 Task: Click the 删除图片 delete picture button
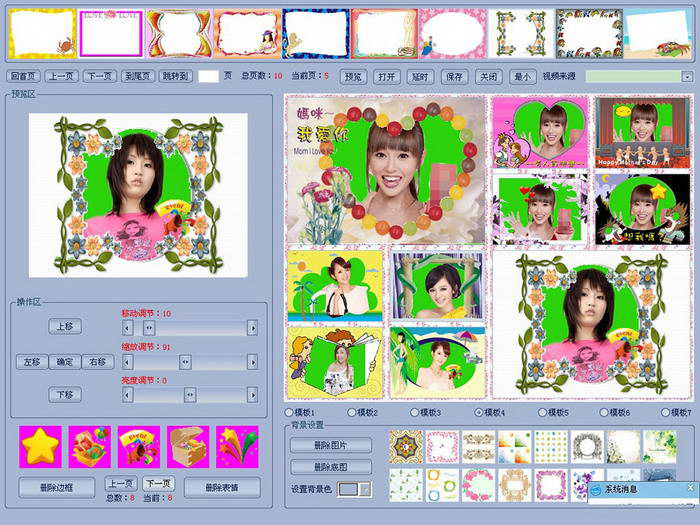[x=331, y=445]
